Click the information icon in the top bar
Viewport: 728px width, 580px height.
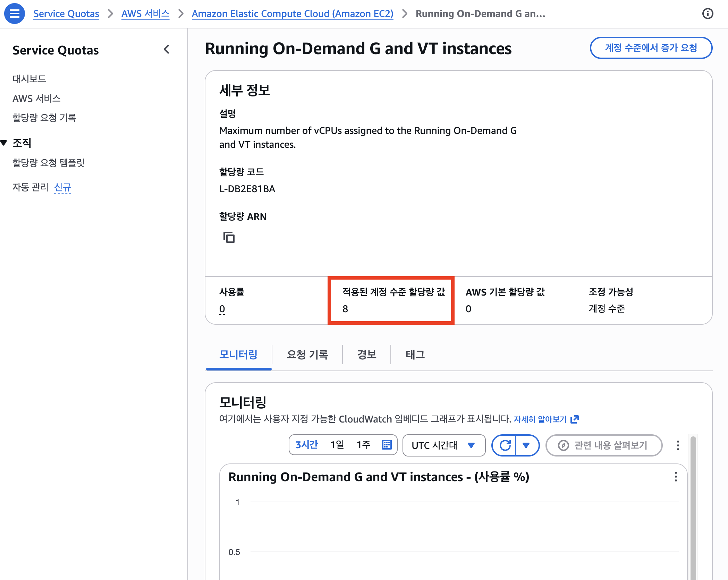click(708, 14)
